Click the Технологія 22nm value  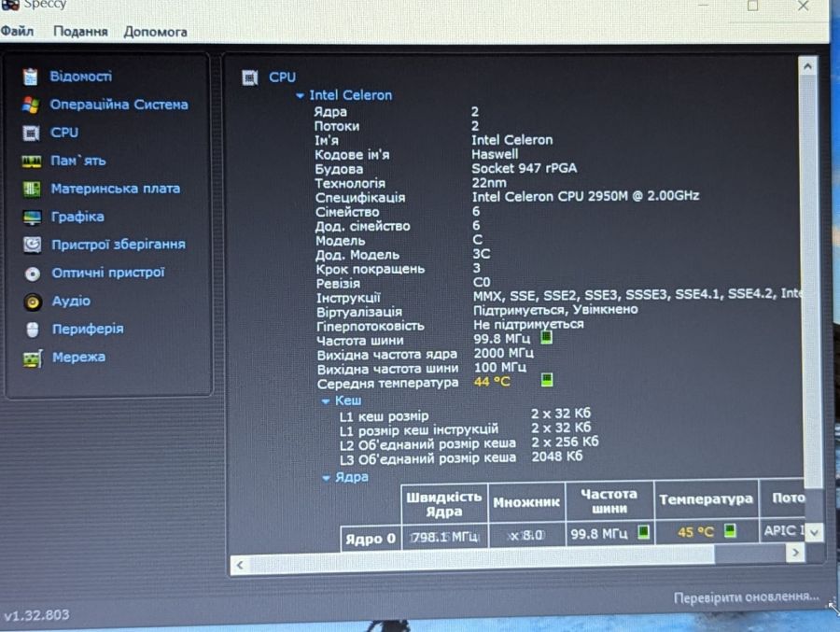pyautogui.click(x=488, y=182)
